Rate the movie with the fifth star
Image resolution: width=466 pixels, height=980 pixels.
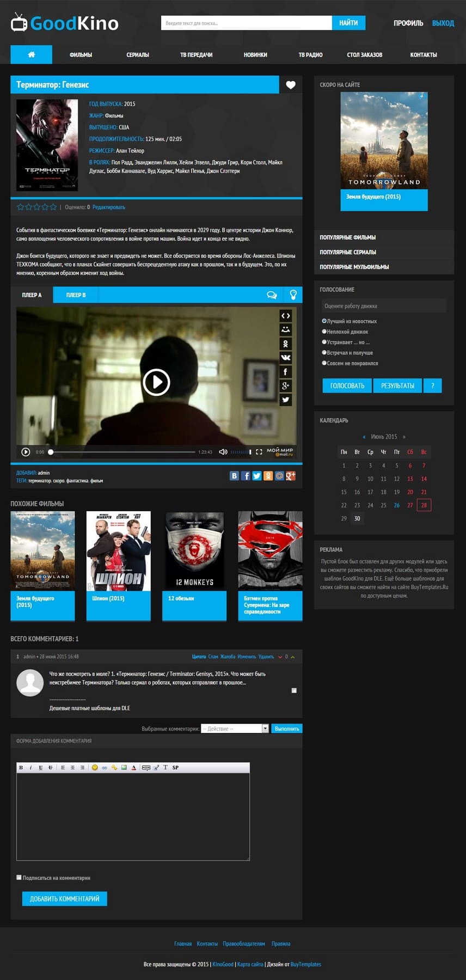53,207
